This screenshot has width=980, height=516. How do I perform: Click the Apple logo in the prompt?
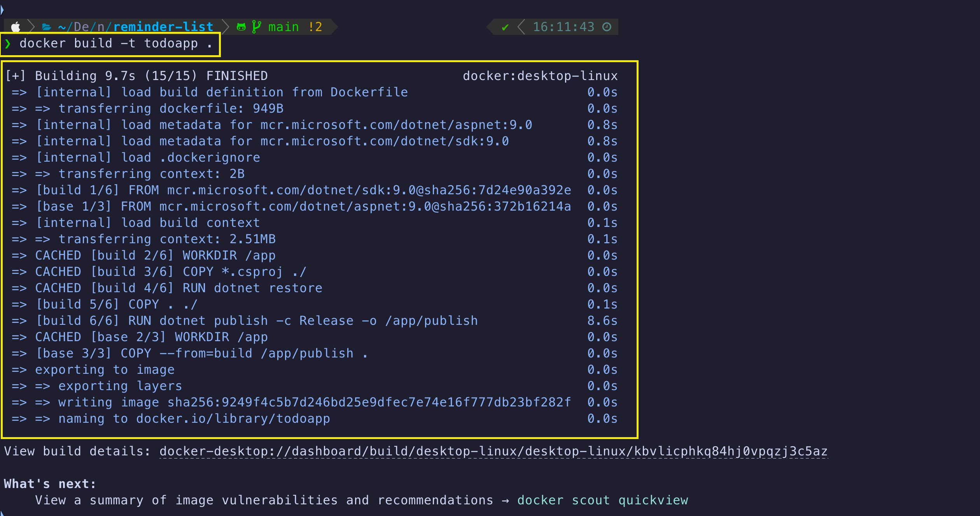(x=16, y=27)
